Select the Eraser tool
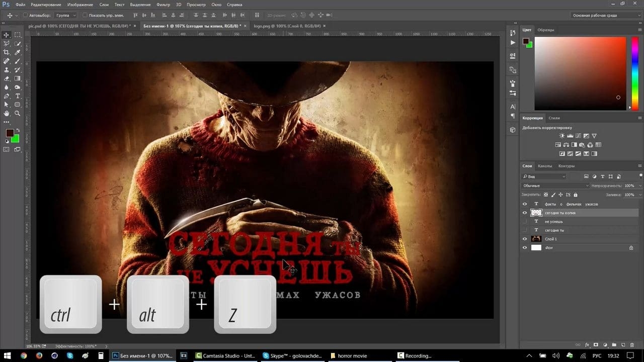Screen dimensions: 644x362 7,78
